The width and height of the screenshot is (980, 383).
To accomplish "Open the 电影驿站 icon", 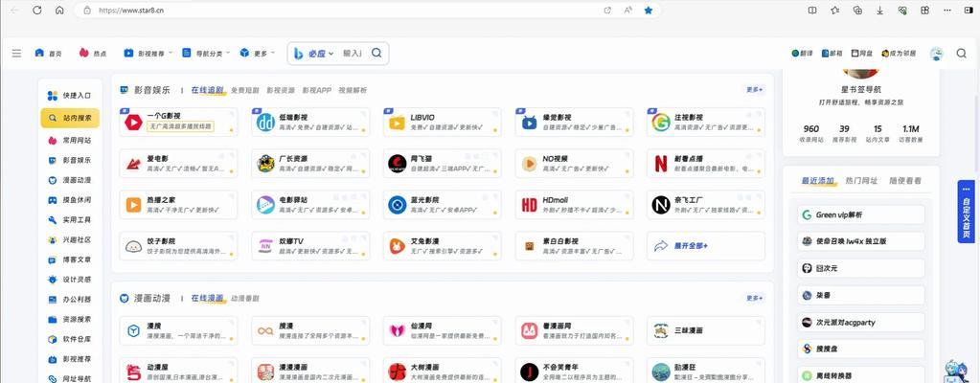I will (x=265, y=205).
